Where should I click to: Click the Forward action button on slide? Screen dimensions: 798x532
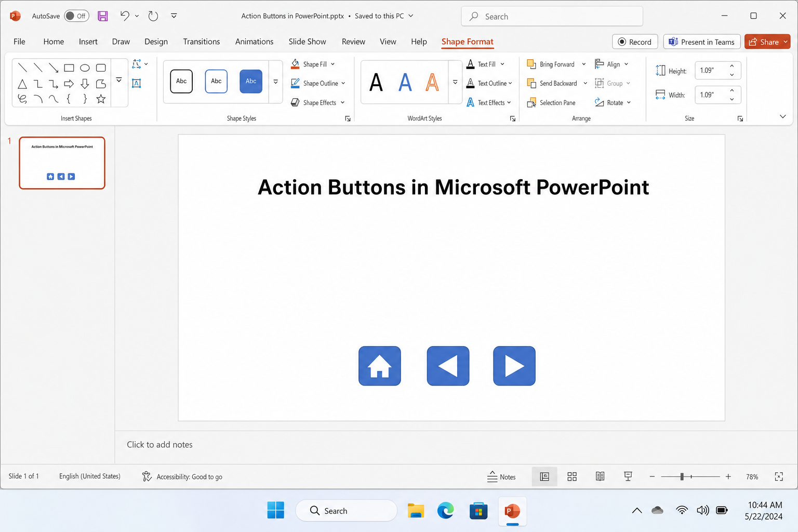pyautogui.click(x=514, y=366)
